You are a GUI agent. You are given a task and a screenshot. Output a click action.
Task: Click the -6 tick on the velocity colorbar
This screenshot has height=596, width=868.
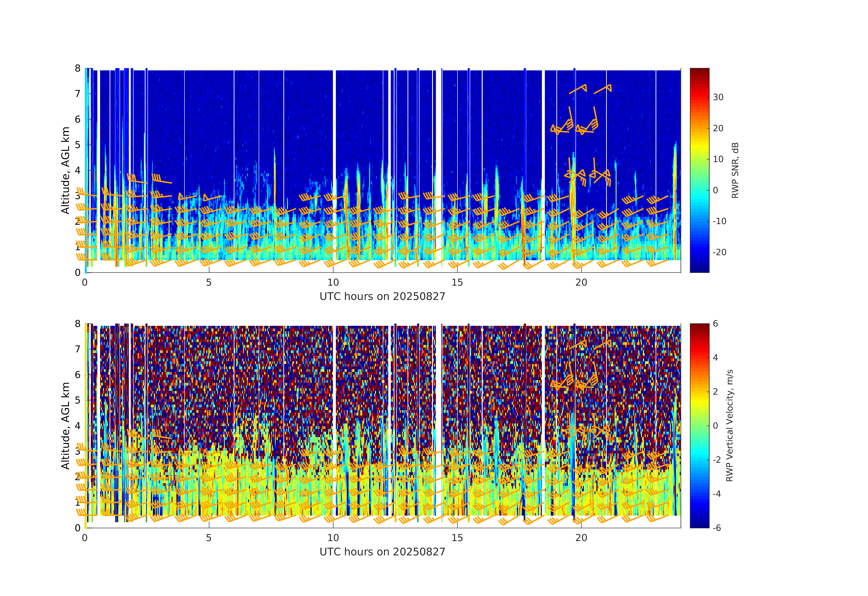(x=717, y=528)
